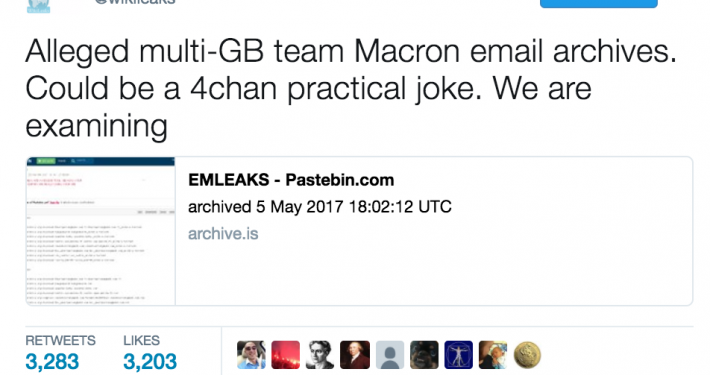Image resolution: width=710 pixels, height=375 pixels.
Task: Open the dark dog face avatar
Action: click(424, 355)
